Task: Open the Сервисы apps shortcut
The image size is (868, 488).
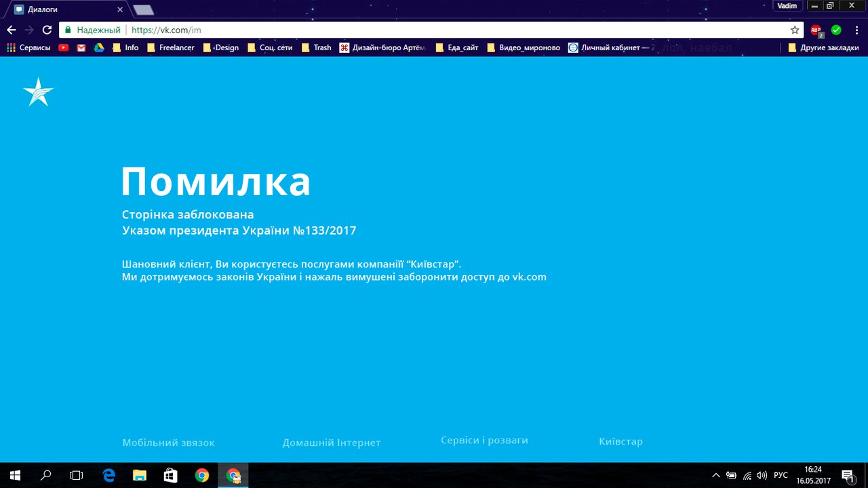Action: click(x=28, y=47)
